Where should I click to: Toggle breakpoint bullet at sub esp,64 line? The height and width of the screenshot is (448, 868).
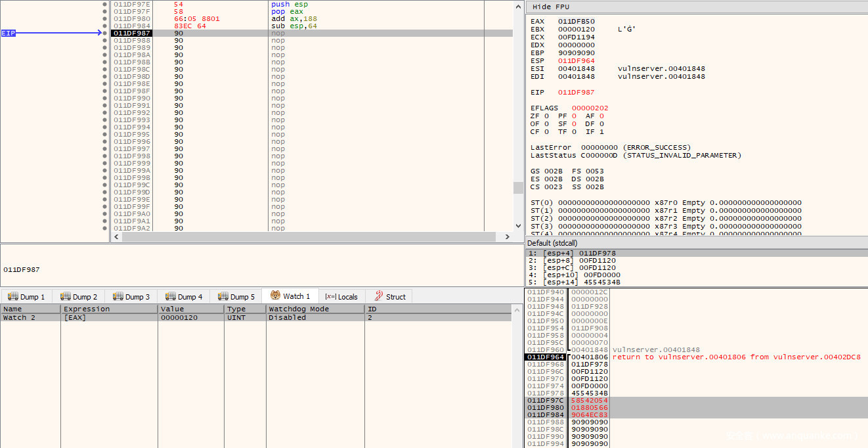point(105,26)
